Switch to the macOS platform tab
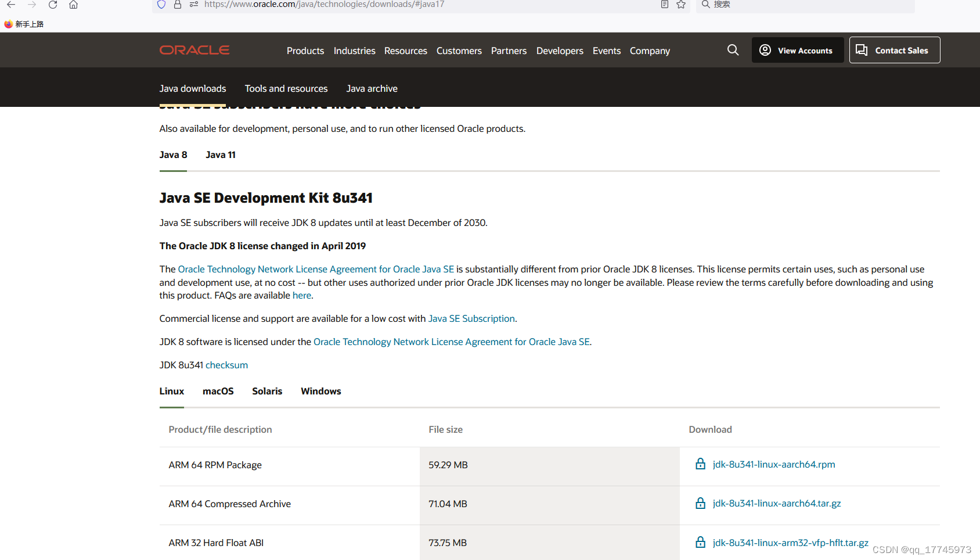This screenshot has height=560, width=980. point(218,391)
